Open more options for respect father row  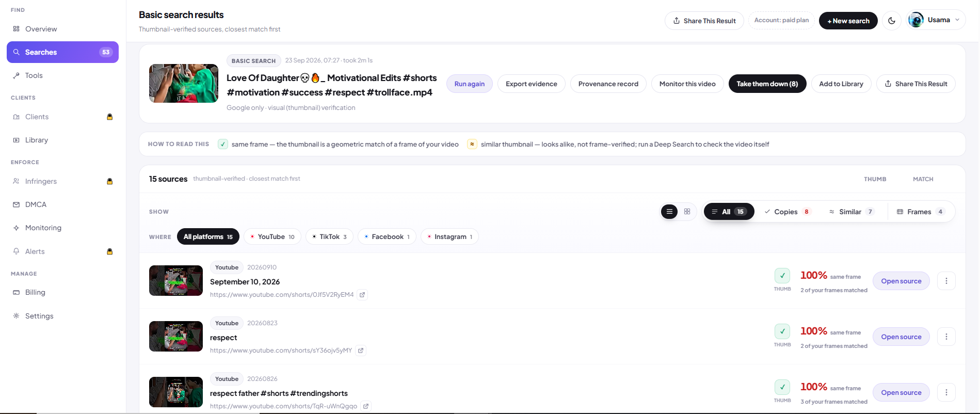pos(946,392)
